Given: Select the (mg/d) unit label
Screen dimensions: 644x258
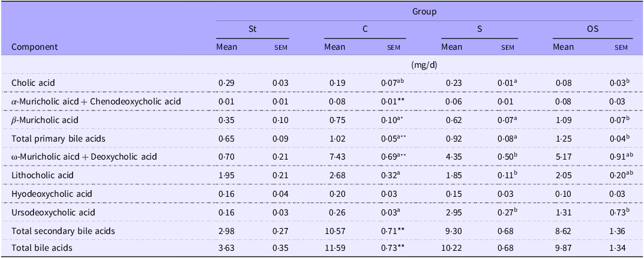Looking at the screenshot, I should coord(424,64).
